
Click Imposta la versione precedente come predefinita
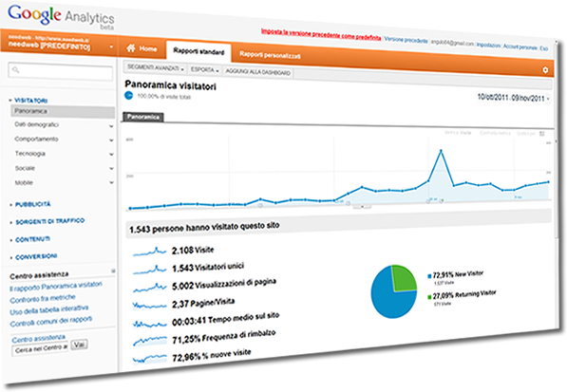point(321,34)
